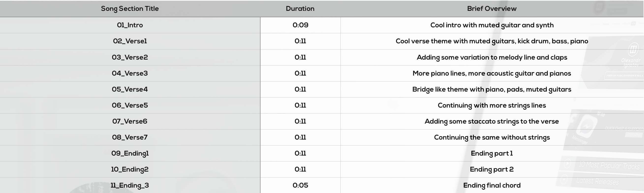Select the 09_Ending1 section title
The image size is (644, 193).
tap(130, 153)
